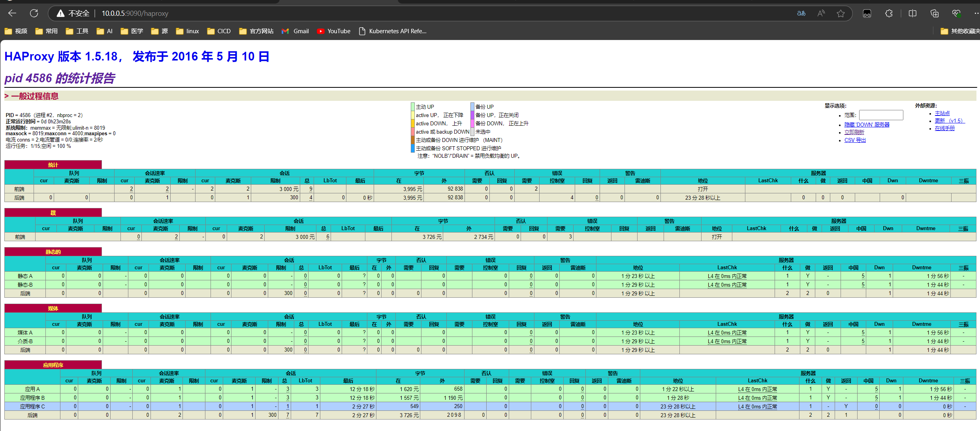The width and height of the screenshot is (980, 431).
Task: Click the 一般过程信息 section heading
Action: click(35, 96)
